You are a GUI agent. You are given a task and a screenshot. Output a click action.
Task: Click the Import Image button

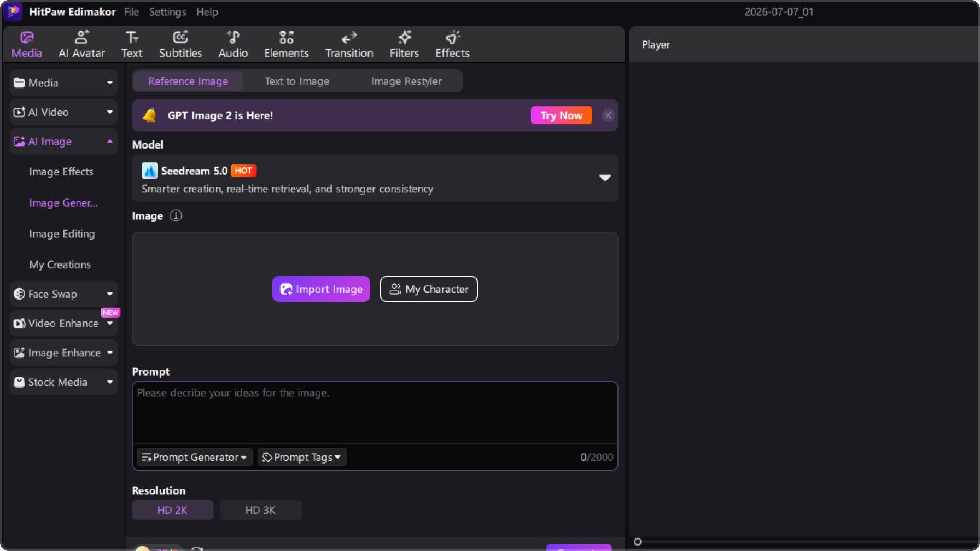pyautogui.click(x=321, y=289)
